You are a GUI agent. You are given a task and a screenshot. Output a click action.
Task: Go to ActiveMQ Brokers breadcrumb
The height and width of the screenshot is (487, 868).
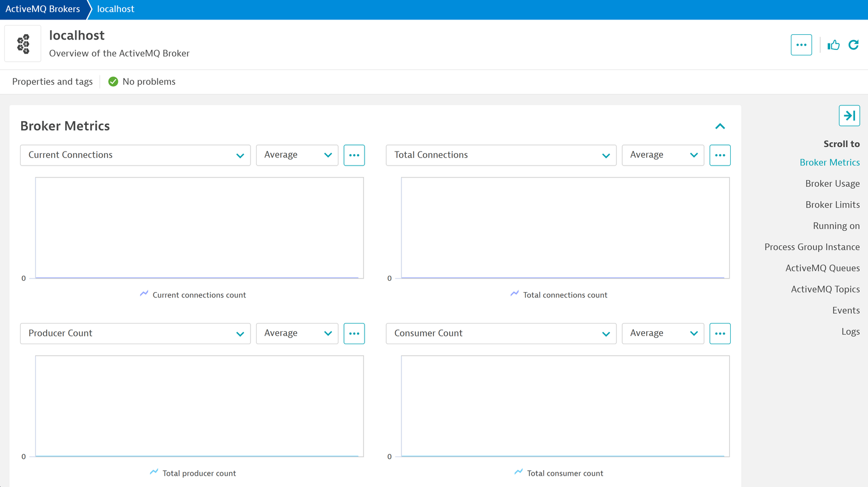tap(43, 9)
